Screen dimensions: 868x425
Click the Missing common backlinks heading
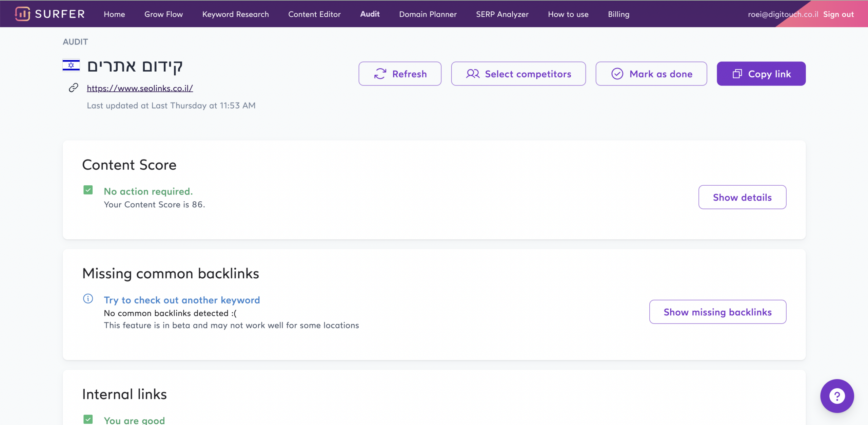click(x=171, y=274)
